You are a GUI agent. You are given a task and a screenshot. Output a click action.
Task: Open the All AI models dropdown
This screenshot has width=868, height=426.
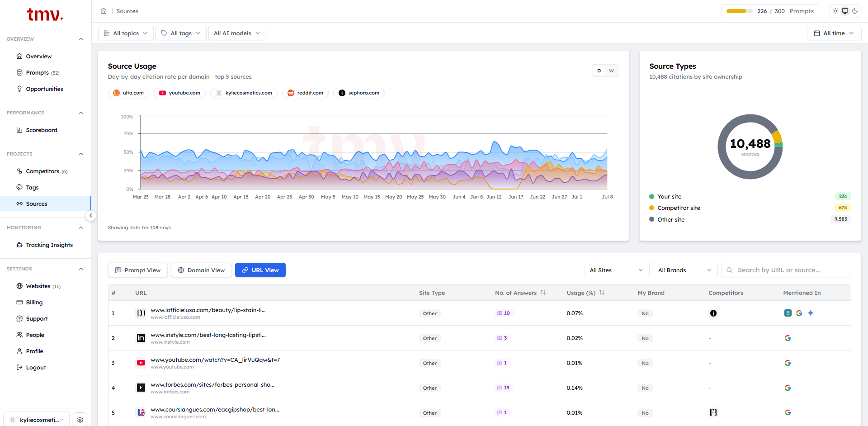237,33
